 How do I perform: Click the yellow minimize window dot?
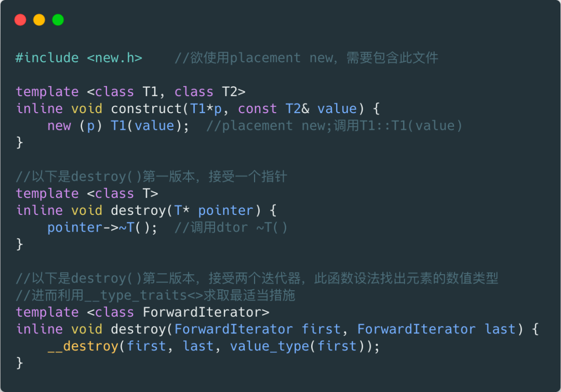[x=39, y=20]
